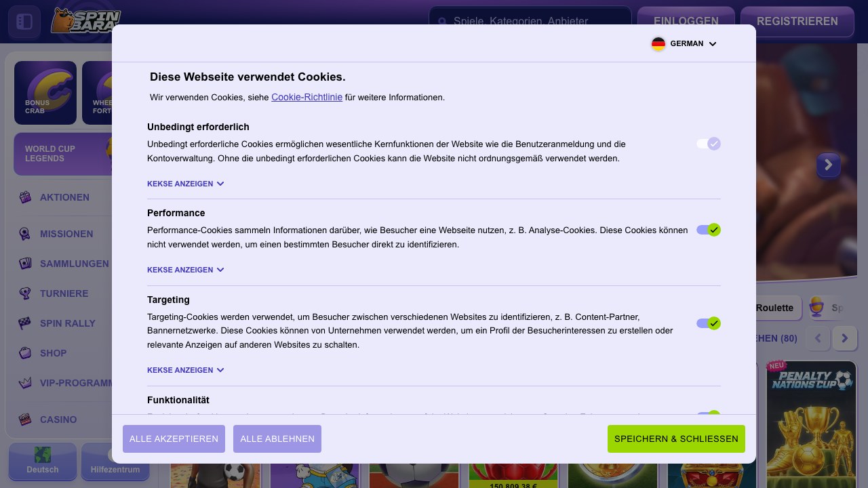Click the Diese Webseite verwendet Cookies heading
Screen dimensions: 868x488
click(248, 77)
